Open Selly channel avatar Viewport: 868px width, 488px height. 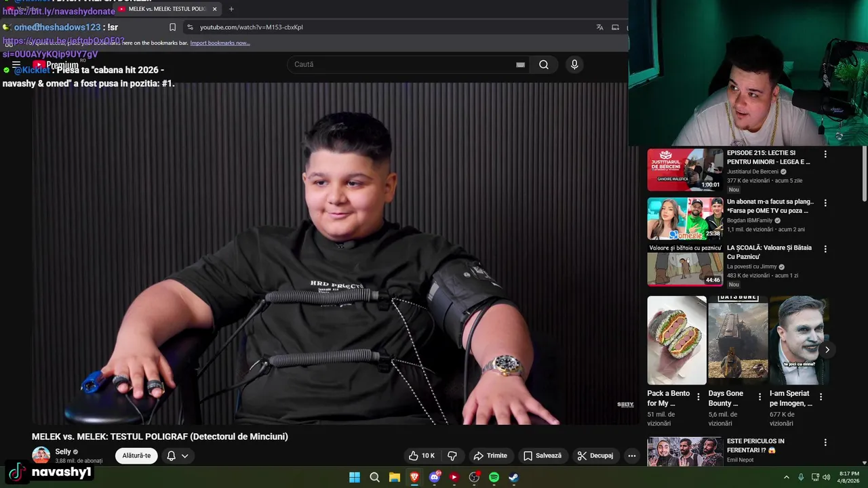pyautogui.click(x=41, y=455)
